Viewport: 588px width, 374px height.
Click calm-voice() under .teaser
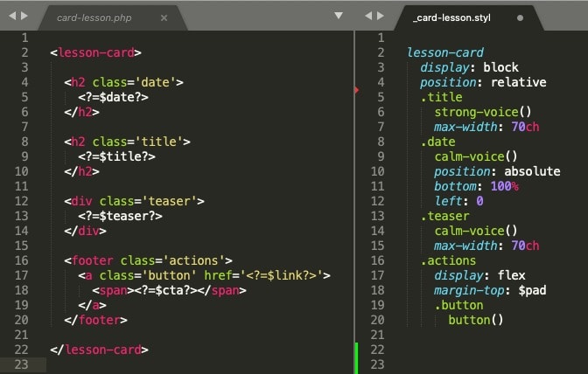tap(476, 231)
